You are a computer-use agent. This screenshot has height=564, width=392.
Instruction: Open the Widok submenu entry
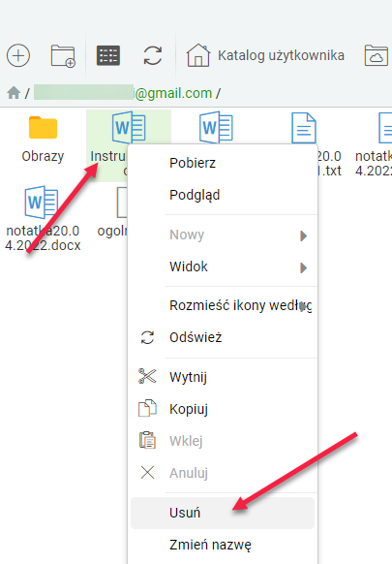tap(223, 266)
